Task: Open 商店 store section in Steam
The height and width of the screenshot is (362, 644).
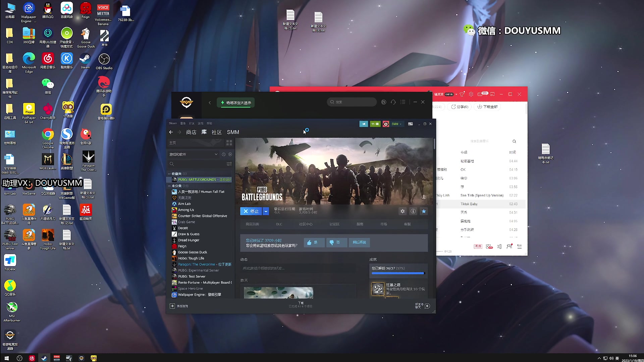Action: point(191,132)
